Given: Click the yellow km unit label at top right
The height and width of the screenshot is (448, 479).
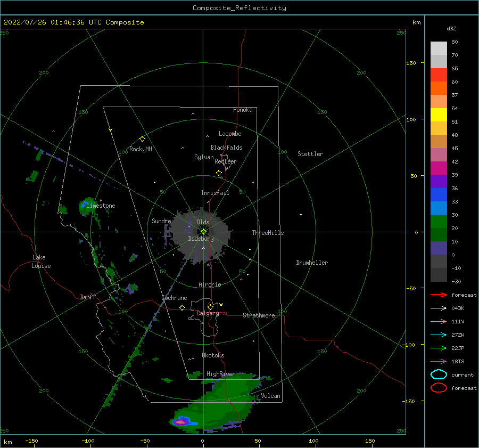Looking at the screenshot, I should point(416,22).
